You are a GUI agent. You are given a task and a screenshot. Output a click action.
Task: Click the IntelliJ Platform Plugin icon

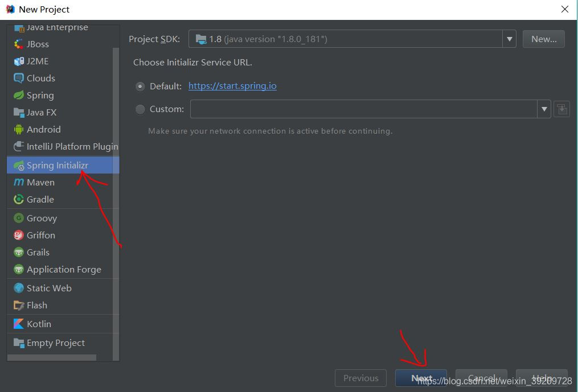coord(18,146)
